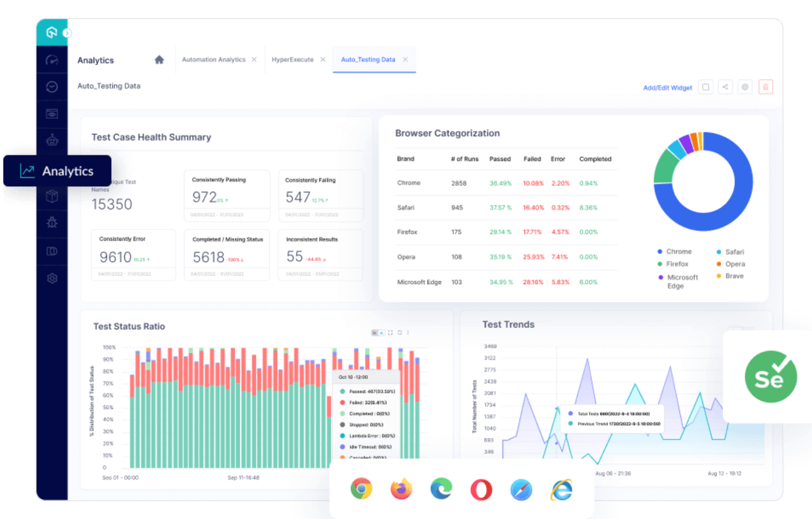This screenshot has width=812, height=527.
Task: Close the HyperExecute tab
Action: click(x=322, y=59)
